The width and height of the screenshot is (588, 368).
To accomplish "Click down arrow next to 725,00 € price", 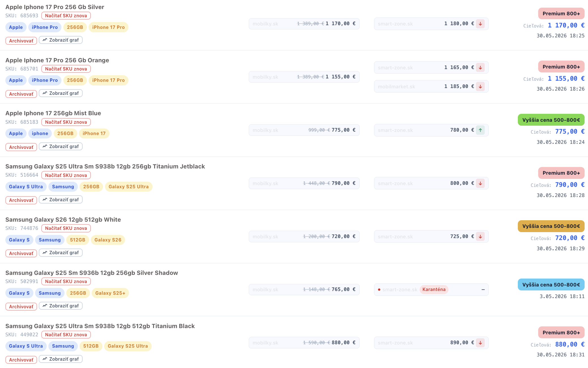I will click(480, 237).
